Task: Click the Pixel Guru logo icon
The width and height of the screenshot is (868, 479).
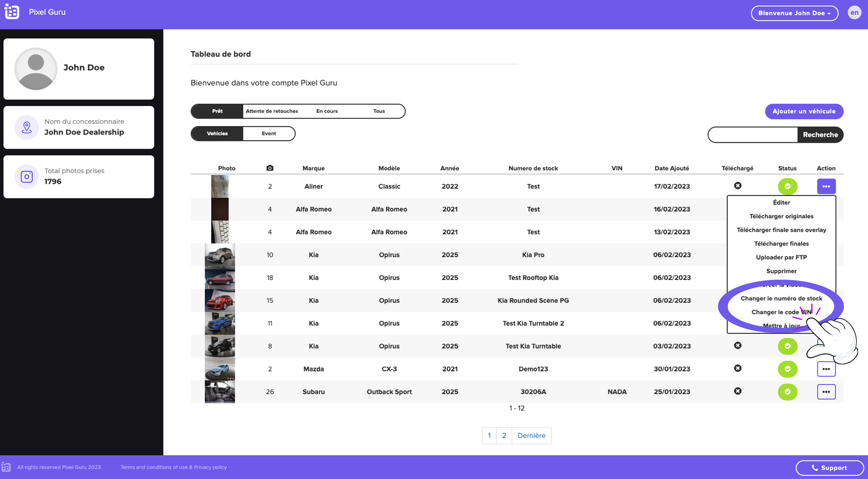Action: pyautogui.click(x=12, y=12)
